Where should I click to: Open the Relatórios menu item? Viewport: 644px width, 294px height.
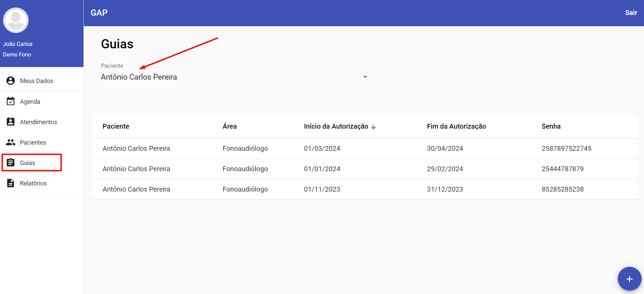(x=33, y=183)
